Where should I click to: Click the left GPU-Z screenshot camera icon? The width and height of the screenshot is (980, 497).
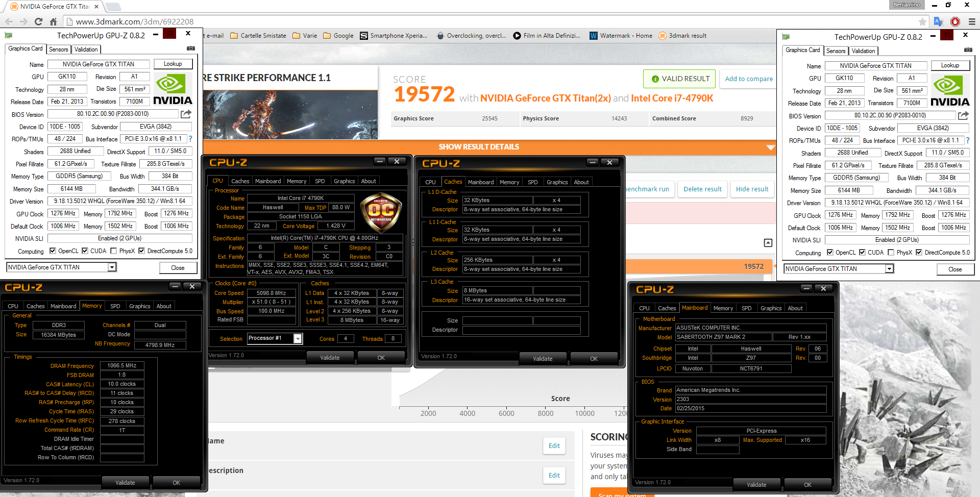click(191, 48)
